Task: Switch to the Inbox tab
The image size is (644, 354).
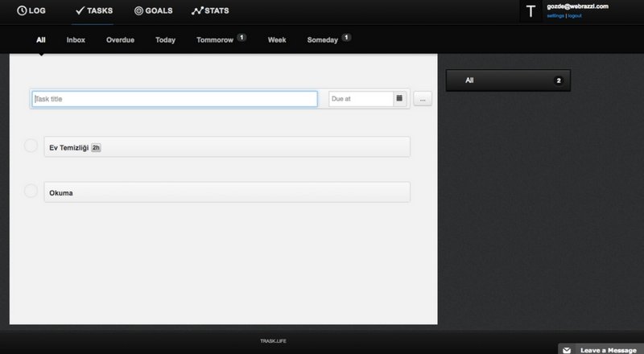Action: coord(76,39)
